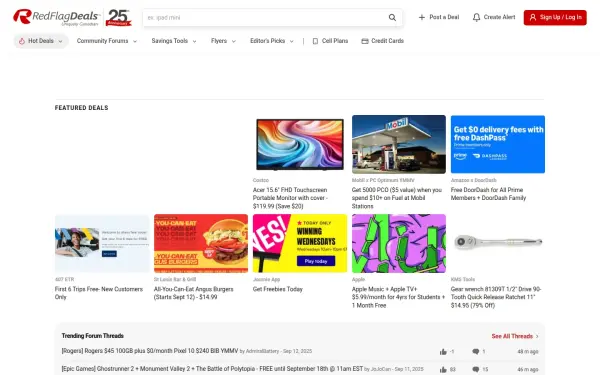Go to Cell Plans page
600x375 pixels.
[330, 41]
